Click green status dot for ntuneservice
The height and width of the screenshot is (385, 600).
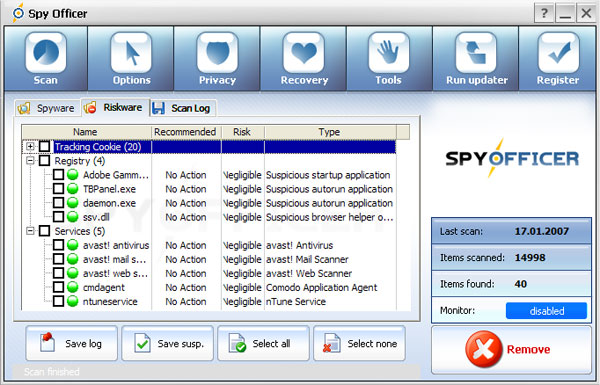point(72,301)
